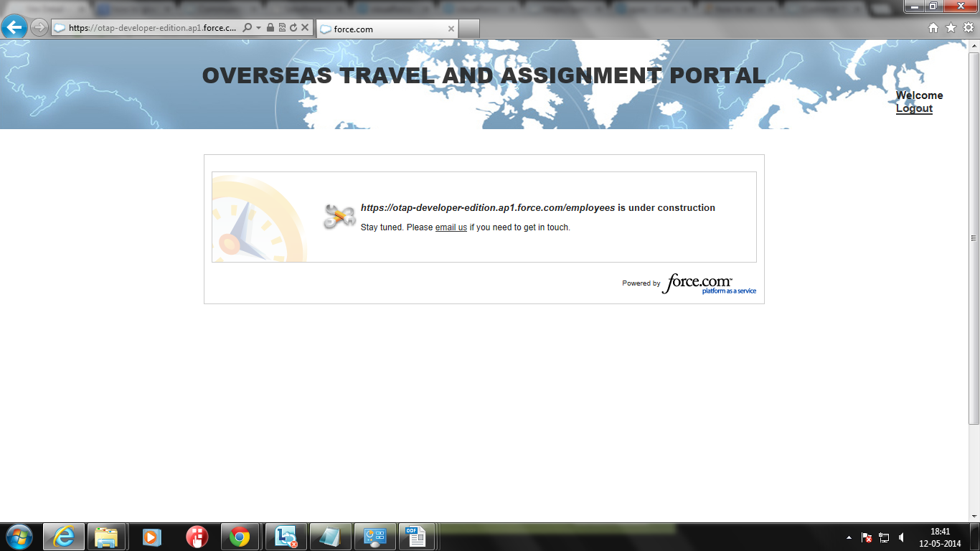Click the employees URL under construction text
This screenshot has width=980, height=551.
[488, 208]
